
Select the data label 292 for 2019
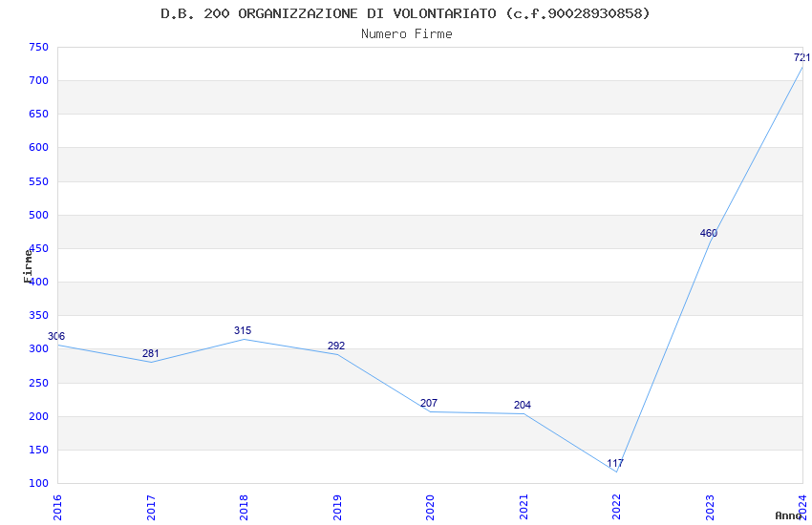click(x=336, y=346)
